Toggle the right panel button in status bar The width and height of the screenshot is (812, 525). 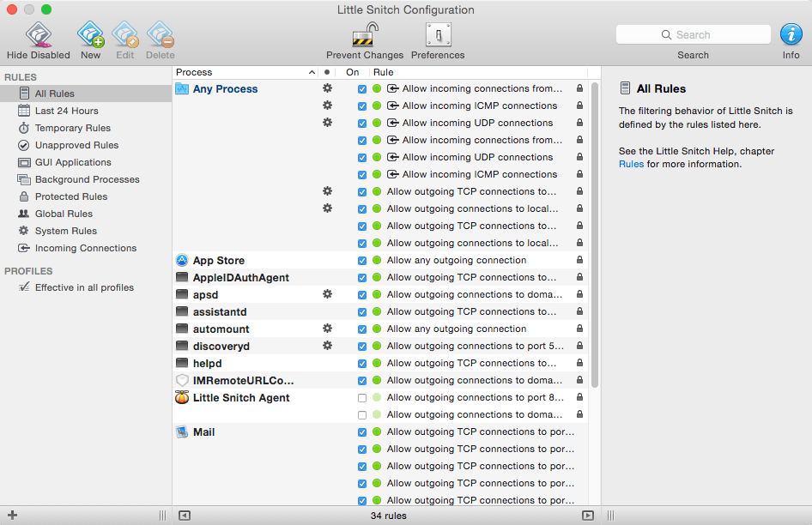588,516
